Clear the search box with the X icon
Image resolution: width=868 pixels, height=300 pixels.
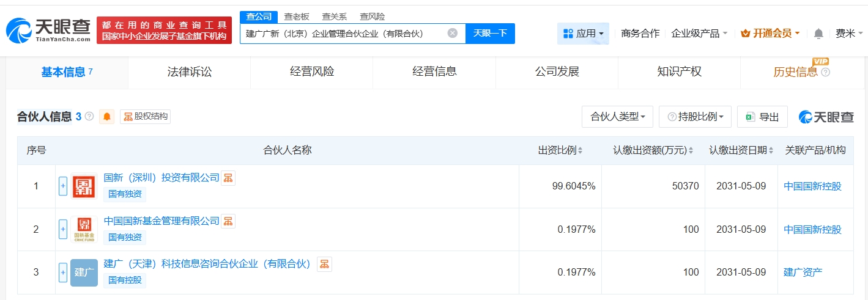pos(453,33)
